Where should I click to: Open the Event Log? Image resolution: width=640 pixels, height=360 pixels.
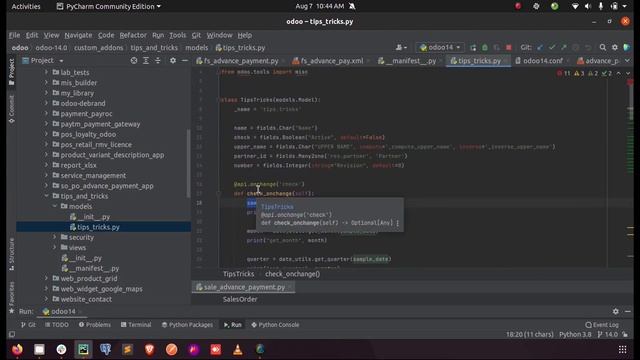602,325
